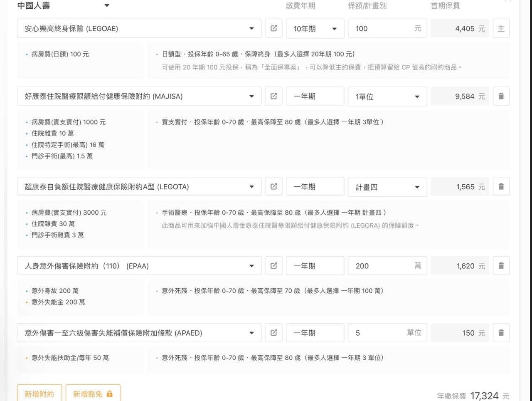Remove the EPAA accident rider row
The width and height of the screenshot is (532, 401).
pyautogui.click(x=501, y=266)
